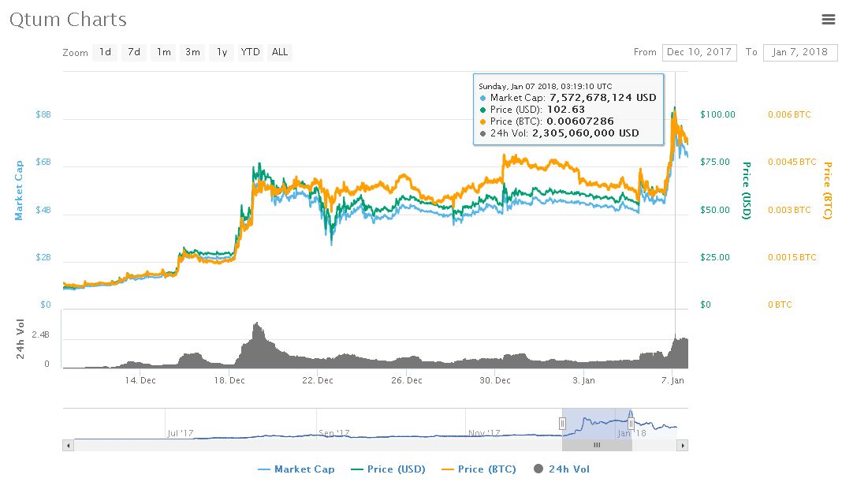The height and width of the screenshot is (482, 868).
Task: Click the Sep '17 navigator label
Action: coord(334,433)
